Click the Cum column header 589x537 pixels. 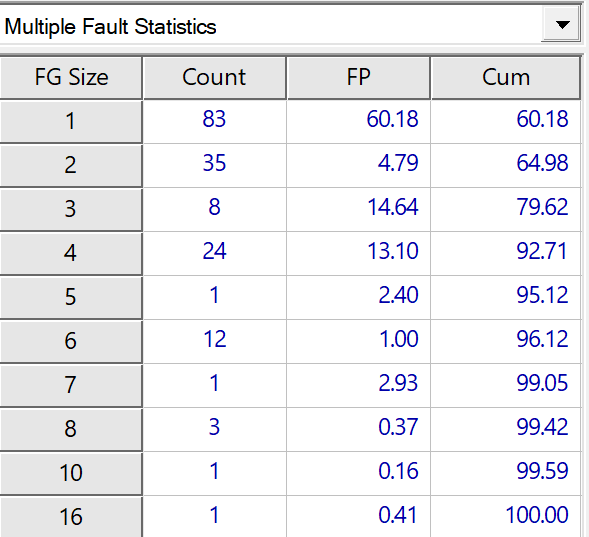(x=506, y=78)
